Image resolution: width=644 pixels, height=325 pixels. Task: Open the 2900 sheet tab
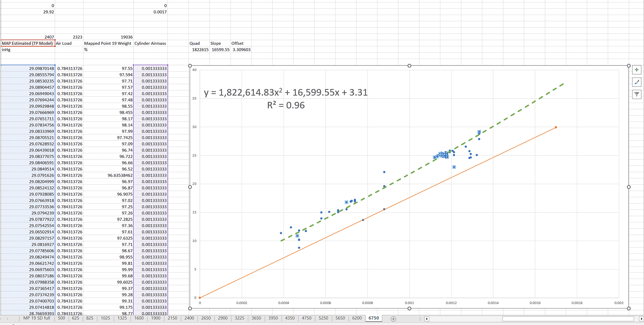click(x=223, y=318)
